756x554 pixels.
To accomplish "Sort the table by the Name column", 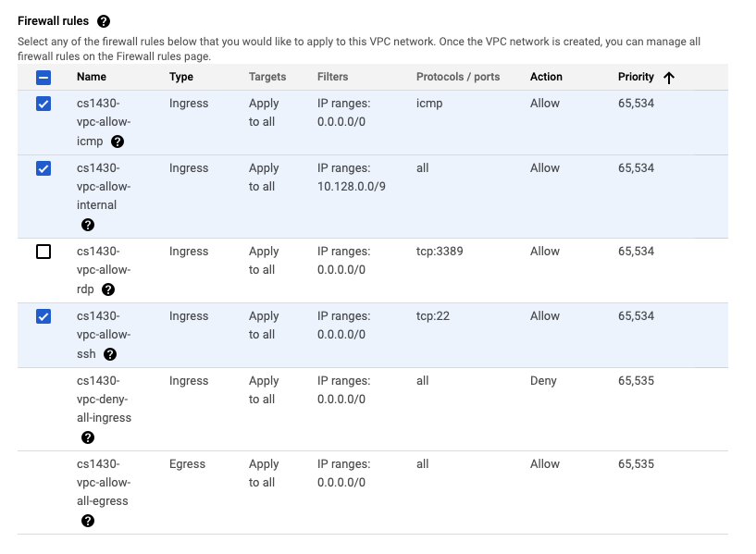I will (90, 77).
